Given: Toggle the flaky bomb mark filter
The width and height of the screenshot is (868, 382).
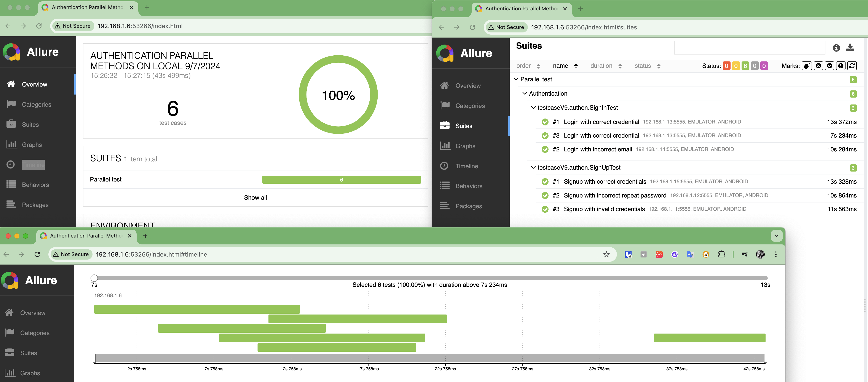Looking at the screenshot, I should coord(806,66).
